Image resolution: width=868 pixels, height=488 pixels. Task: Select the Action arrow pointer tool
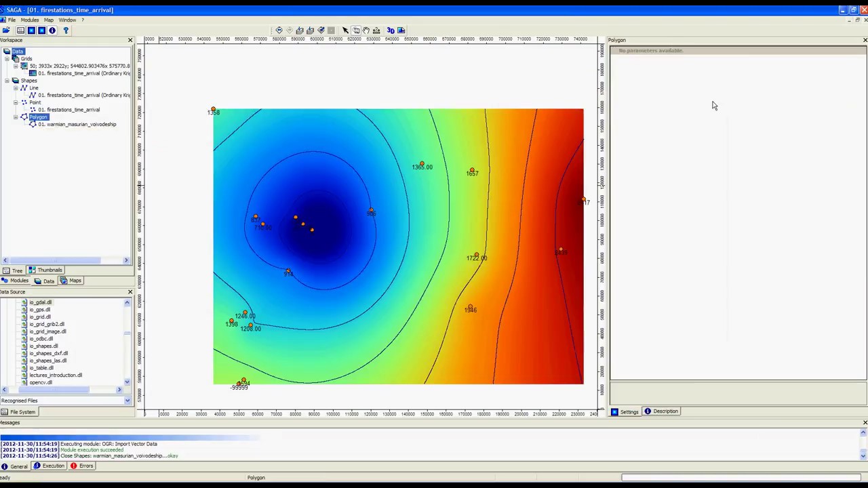tap(345, 30)
